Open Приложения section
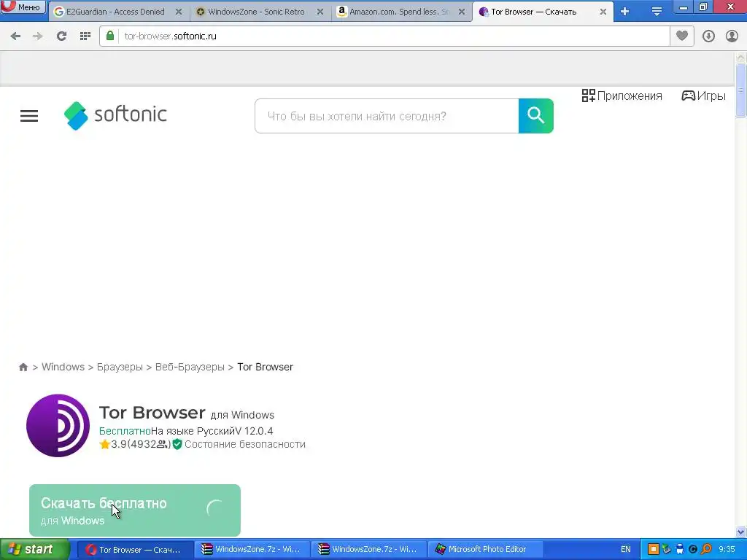This screenshot has width=747, height=560. [622, 96]
